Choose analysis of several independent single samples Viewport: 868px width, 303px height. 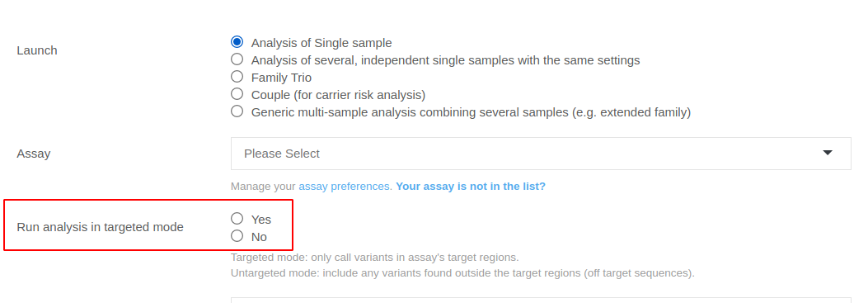pyautogui.click(x=237, y=59)
